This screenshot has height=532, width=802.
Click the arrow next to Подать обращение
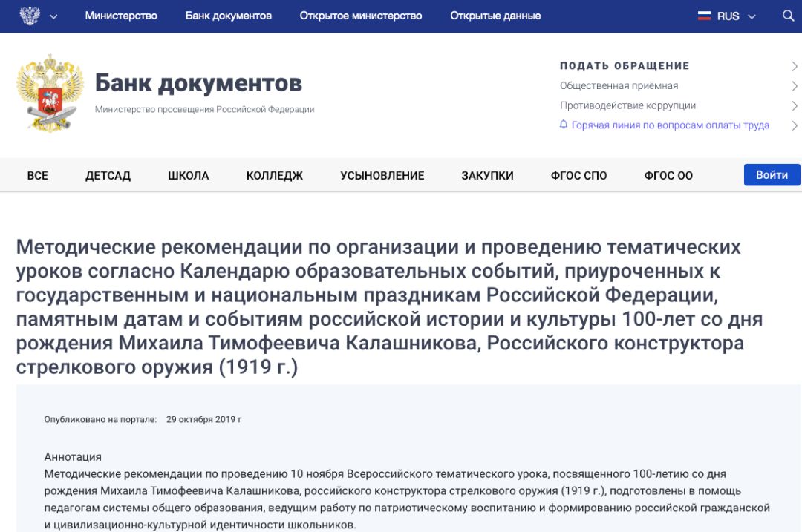pos(795,66)
